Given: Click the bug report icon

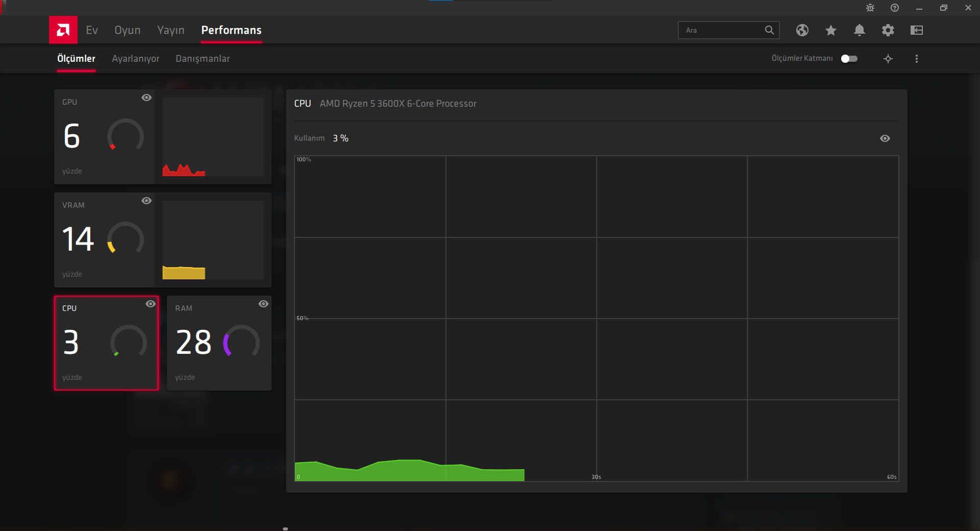Looking at the screenshot, I should click(870, 8).
